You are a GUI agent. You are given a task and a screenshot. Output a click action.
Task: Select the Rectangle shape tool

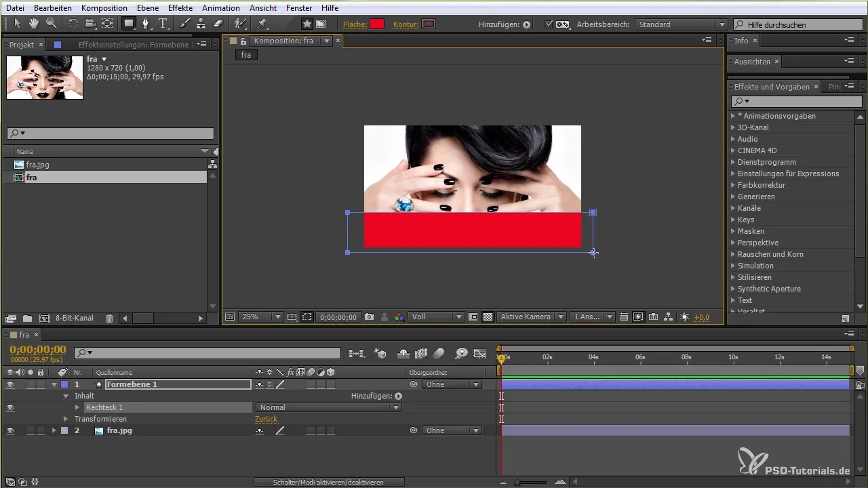click(128, 24)
